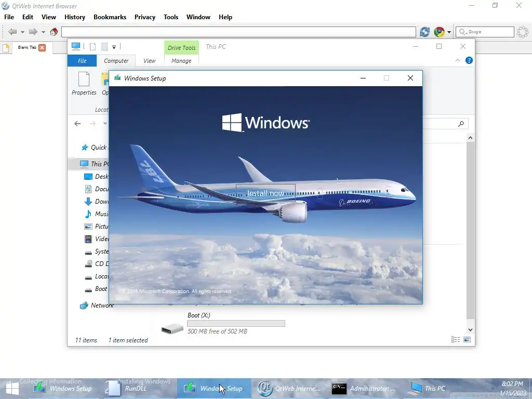
Task: Switch to Computer ribbon tab
Action: pyautogui.click(x=116, y=61)
